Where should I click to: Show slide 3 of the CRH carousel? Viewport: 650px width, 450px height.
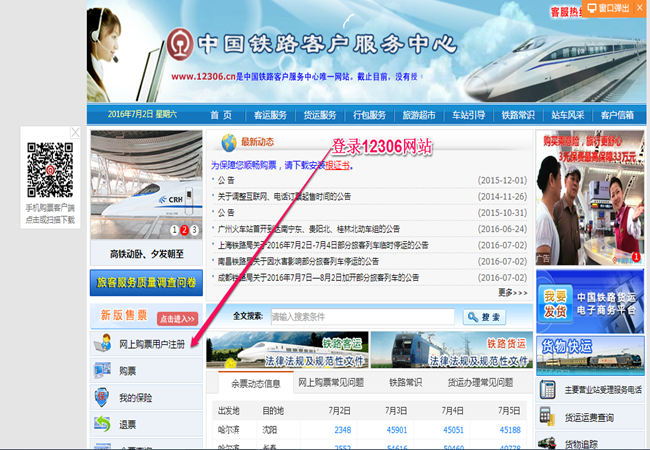coord(194,230)
